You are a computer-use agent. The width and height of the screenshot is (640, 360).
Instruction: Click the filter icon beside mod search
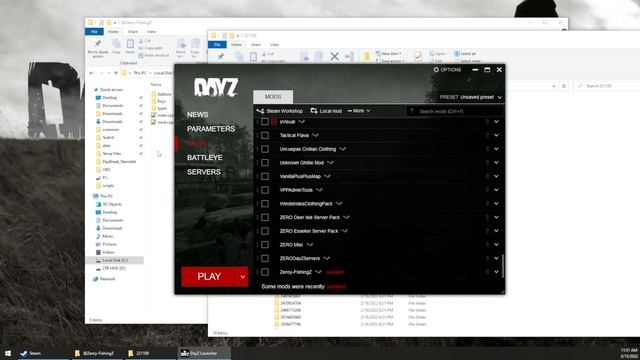point(411,111)
